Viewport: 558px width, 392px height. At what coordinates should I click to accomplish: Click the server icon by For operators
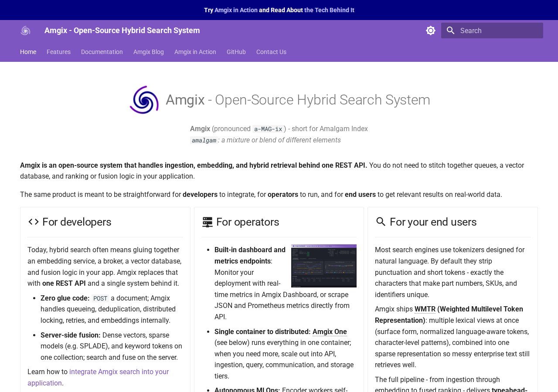point(208,222)
